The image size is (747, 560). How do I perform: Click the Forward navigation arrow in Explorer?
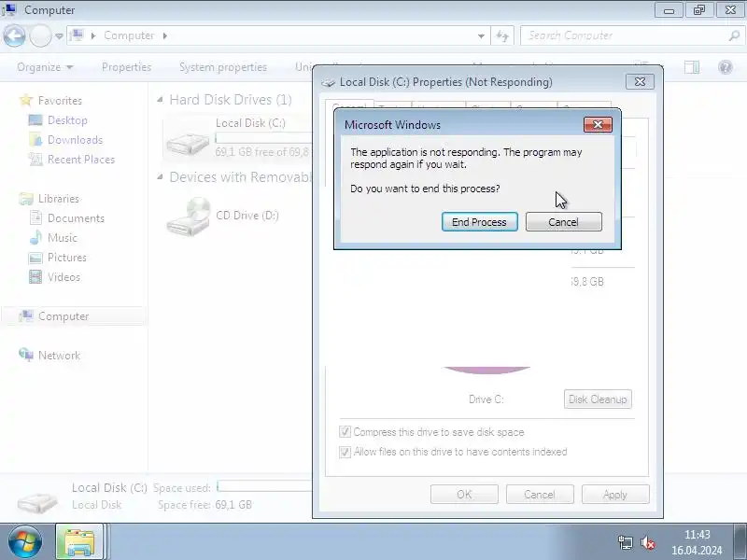click(40, 35)
